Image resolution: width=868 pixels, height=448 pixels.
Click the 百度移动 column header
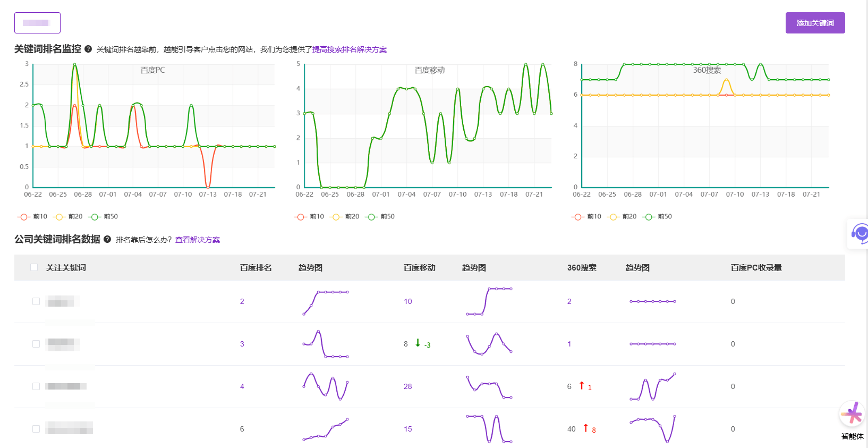(x=419, y=268)
